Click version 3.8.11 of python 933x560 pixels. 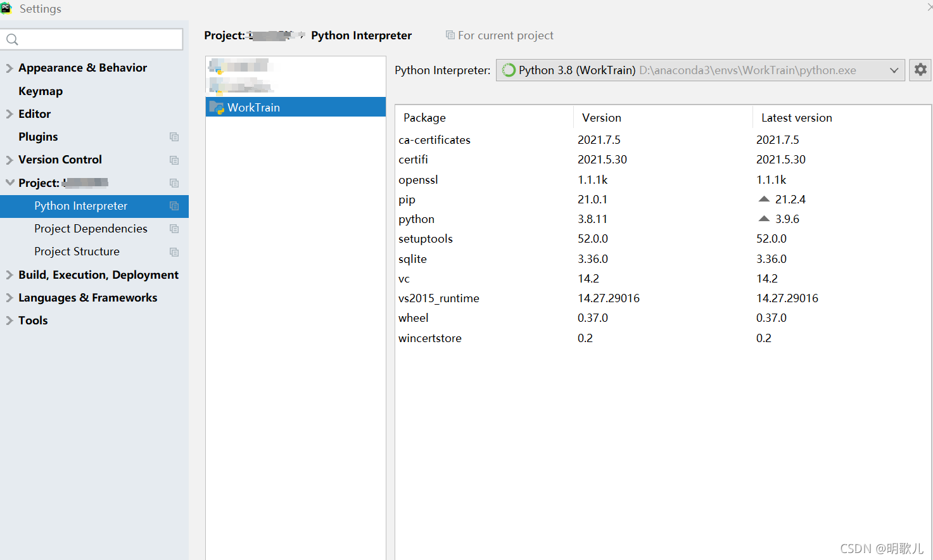(592, 219)
